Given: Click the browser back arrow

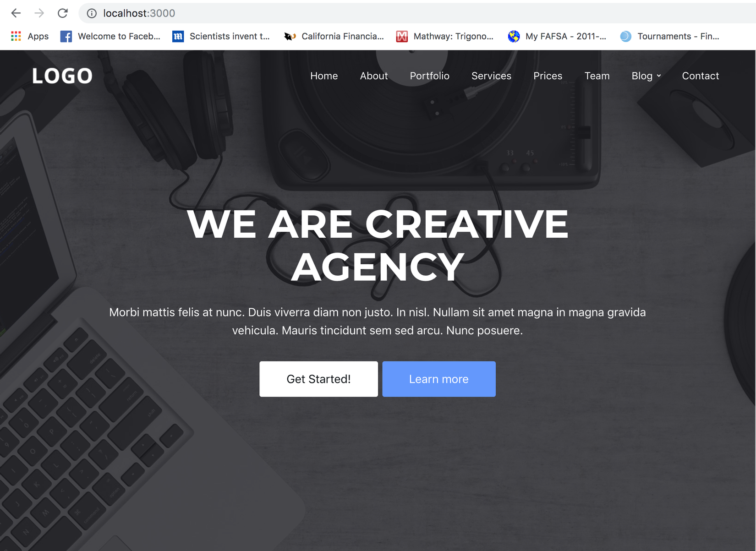Looking at the screenshot, I should (x=16, y=13).
